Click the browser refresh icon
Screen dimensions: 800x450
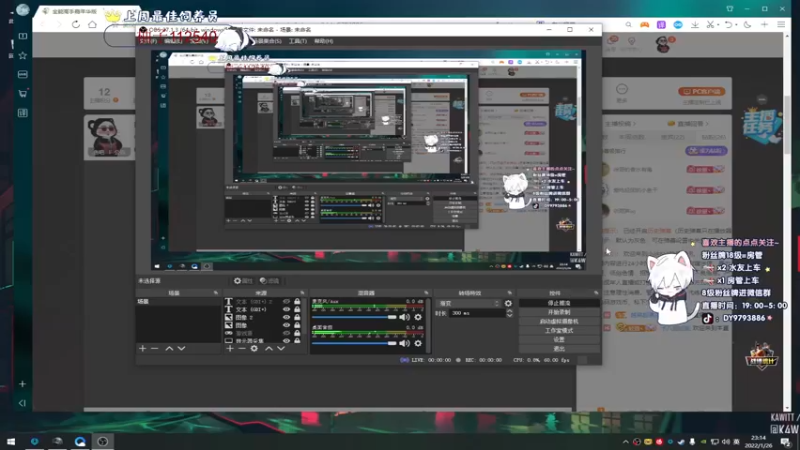point(76,24)
